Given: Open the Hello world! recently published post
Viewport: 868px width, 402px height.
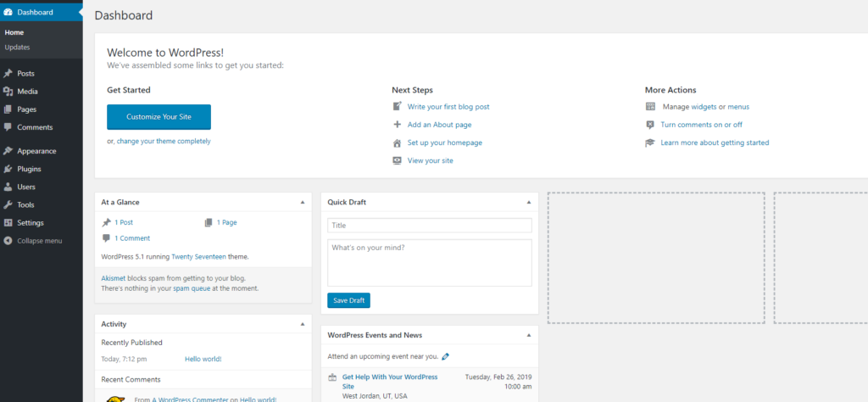Looking at the screenshot, I should 203,360.
